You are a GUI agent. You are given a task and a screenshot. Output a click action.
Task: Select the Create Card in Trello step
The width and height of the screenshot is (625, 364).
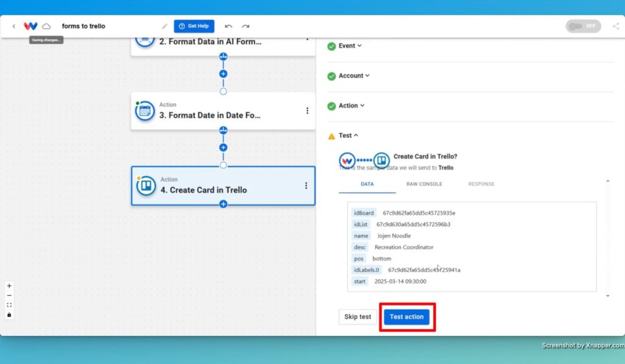pos(223,185)
